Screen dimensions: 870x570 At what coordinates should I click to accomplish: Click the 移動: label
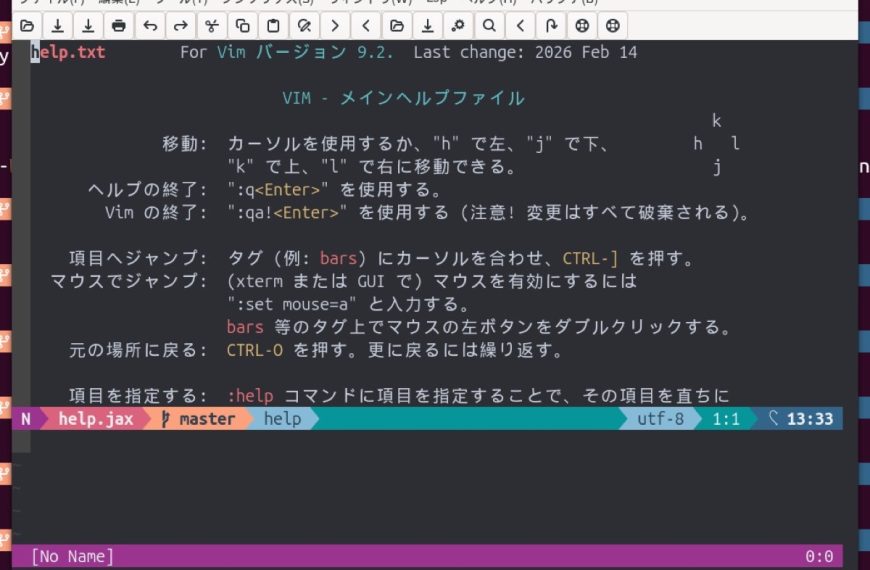pos(184,144)
